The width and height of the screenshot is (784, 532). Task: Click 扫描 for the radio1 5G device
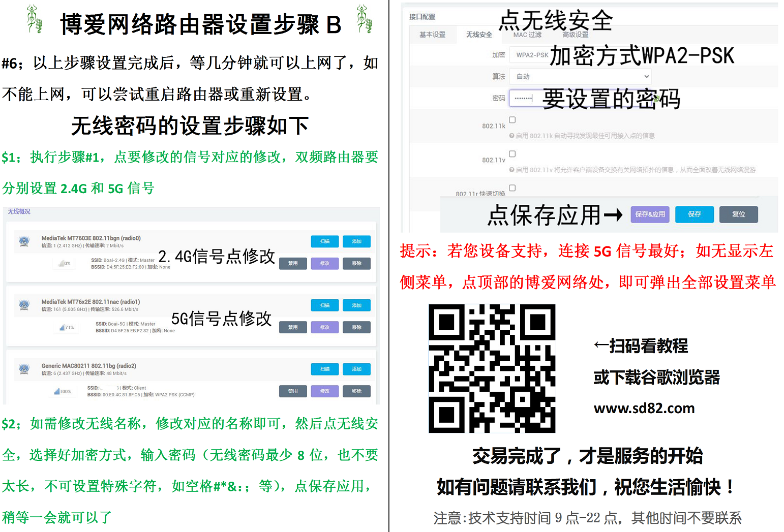pos(325,305)
